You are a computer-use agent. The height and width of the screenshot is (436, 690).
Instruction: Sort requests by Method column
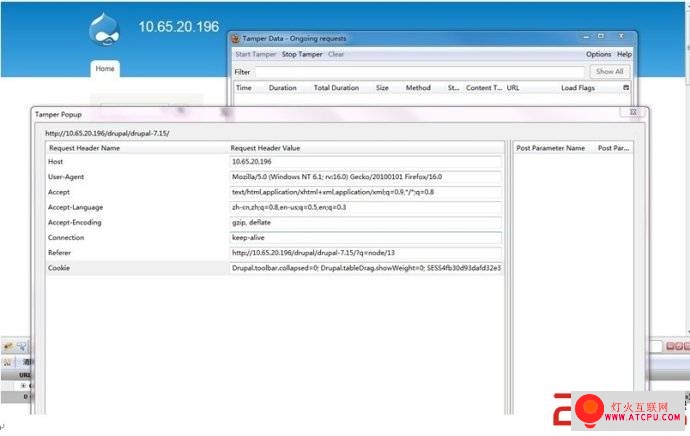coord(418,88)
